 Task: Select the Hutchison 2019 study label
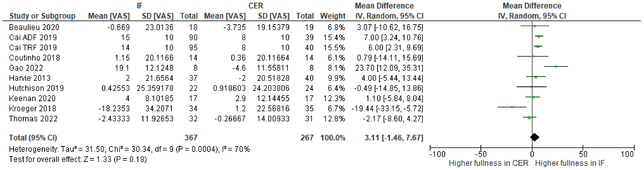36,88
